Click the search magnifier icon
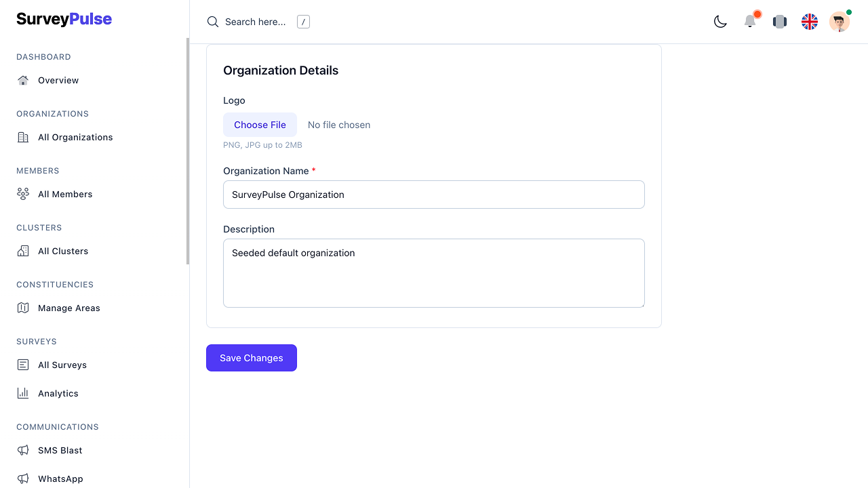 213,22
